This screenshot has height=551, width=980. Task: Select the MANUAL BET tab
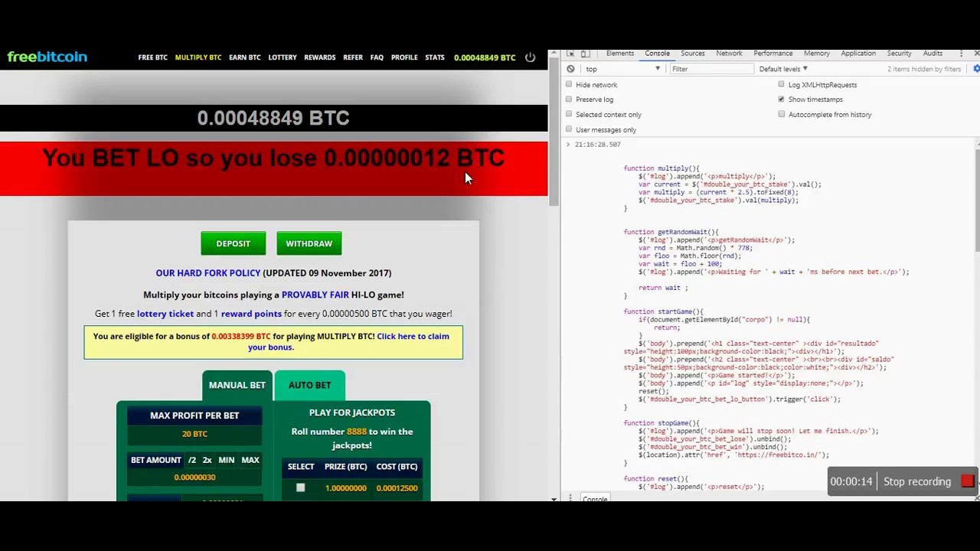click(x=237, y=385)
